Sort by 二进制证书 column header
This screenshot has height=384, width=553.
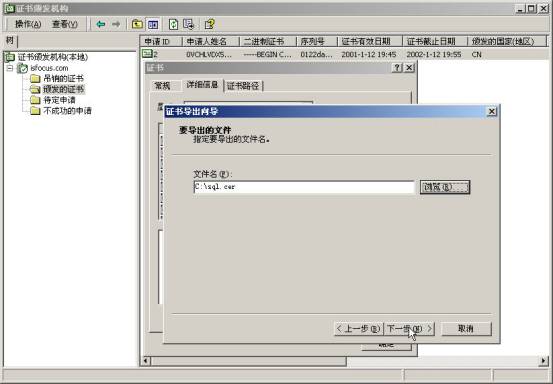268,41
